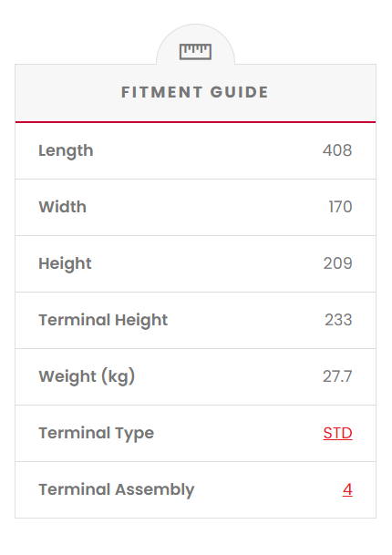Select the Length row label

[66, 150]
